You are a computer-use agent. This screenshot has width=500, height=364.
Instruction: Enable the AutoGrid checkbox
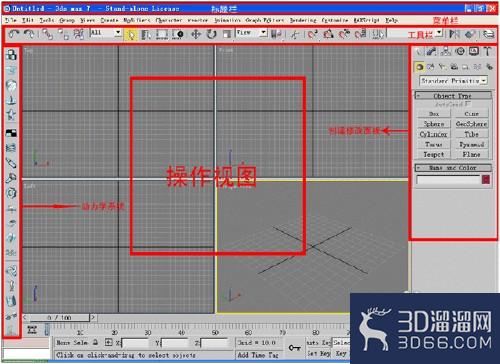(468, 104)
